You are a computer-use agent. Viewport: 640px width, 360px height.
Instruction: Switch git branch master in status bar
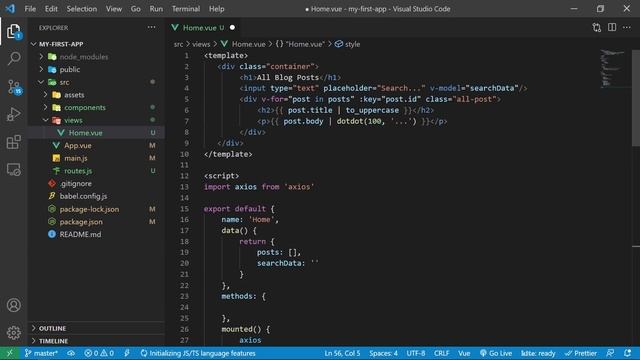coord(41,353)
